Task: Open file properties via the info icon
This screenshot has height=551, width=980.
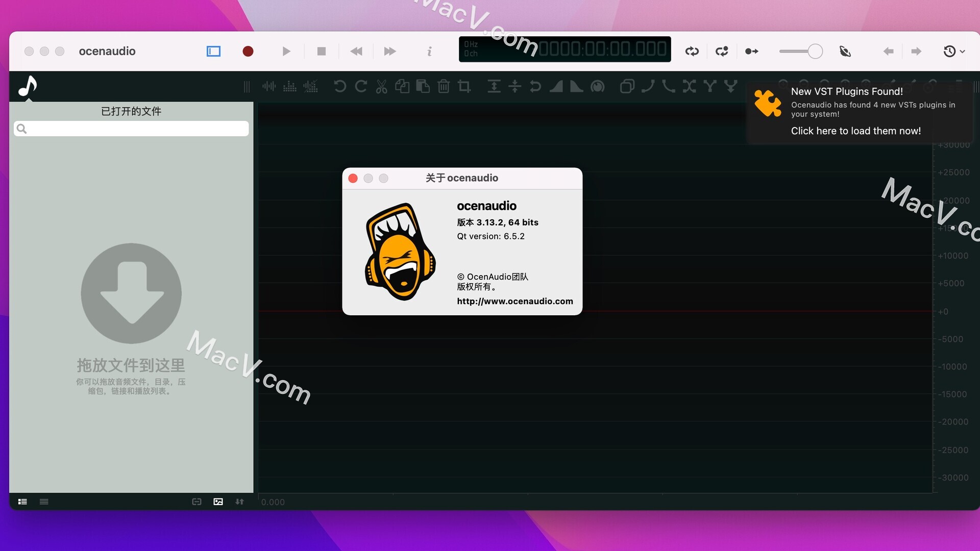Action: [430, 51]
